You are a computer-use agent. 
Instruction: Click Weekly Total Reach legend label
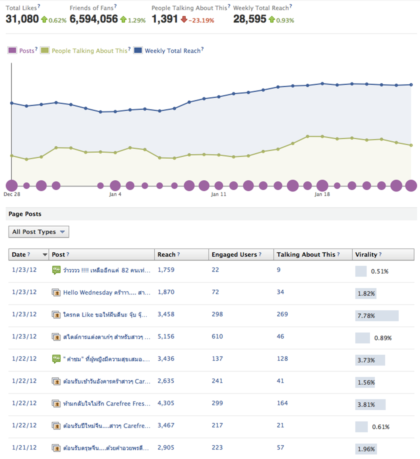coord(173,51)
